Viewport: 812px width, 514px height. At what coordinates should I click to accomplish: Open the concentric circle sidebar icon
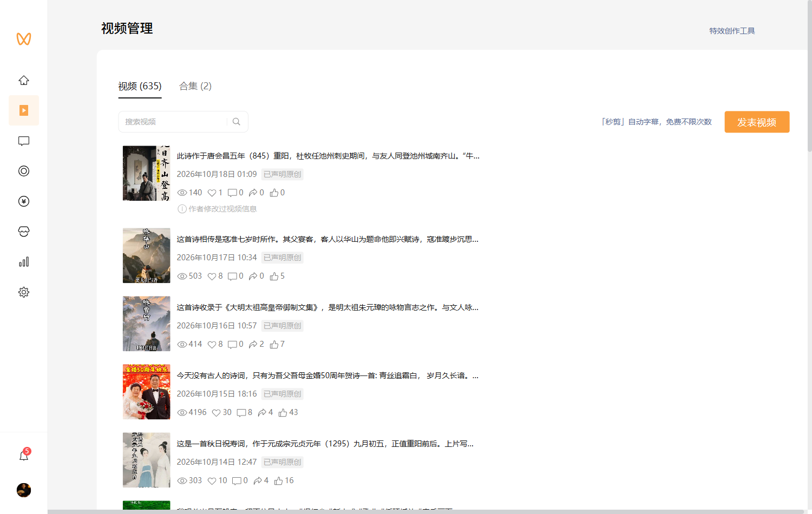pos(24,171)
